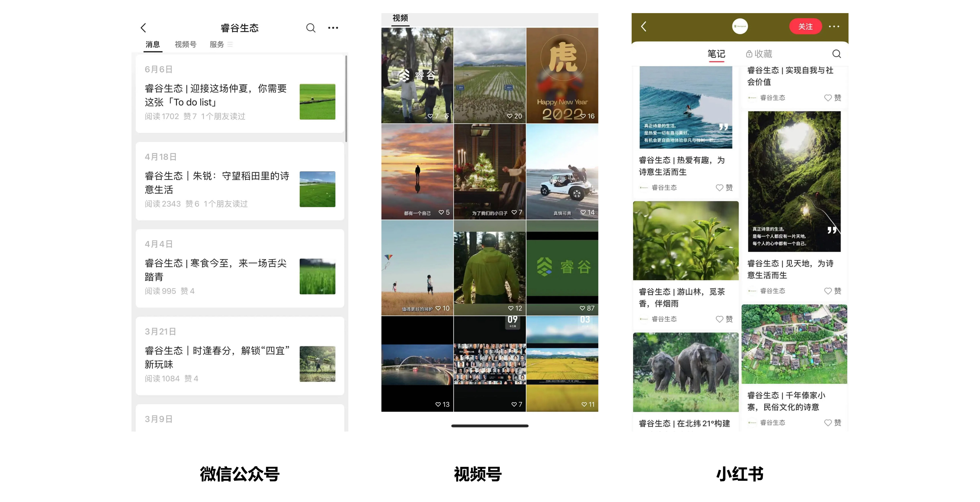Play the Christmas tree video with 7 likes

(x=490, y=172)
